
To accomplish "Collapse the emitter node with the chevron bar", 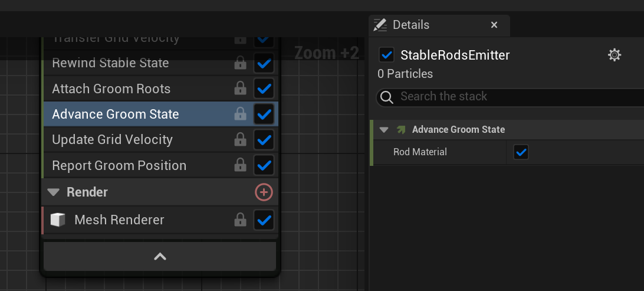I will [x=160, y=256].
